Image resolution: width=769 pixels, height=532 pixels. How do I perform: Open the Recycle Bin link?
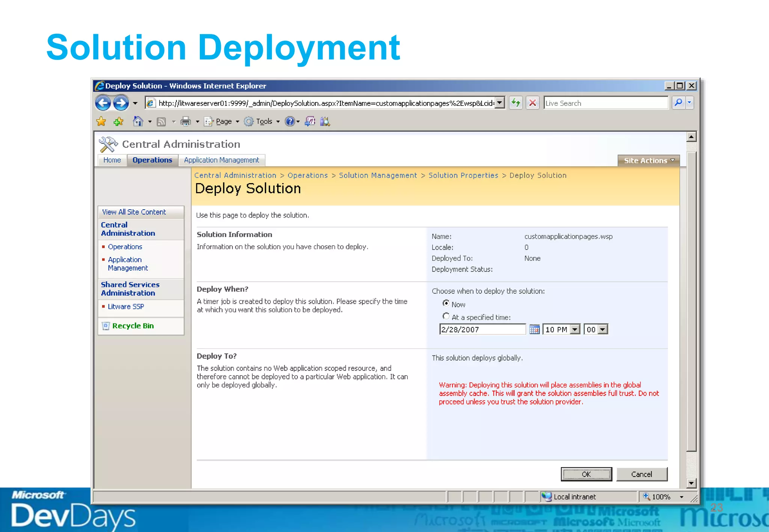[x=133, y=326]
